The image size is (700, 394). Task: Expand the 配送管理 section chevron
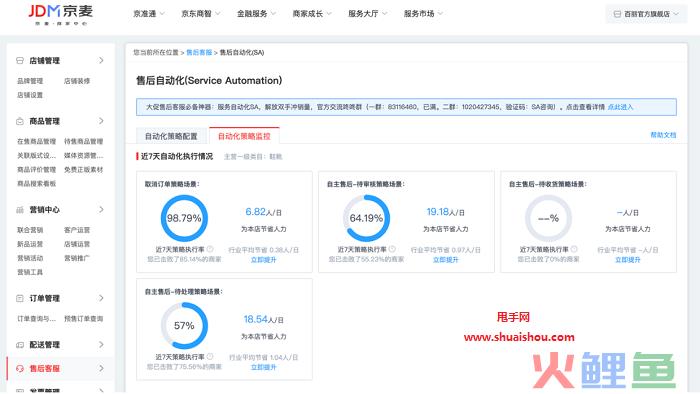coord(101,344)
